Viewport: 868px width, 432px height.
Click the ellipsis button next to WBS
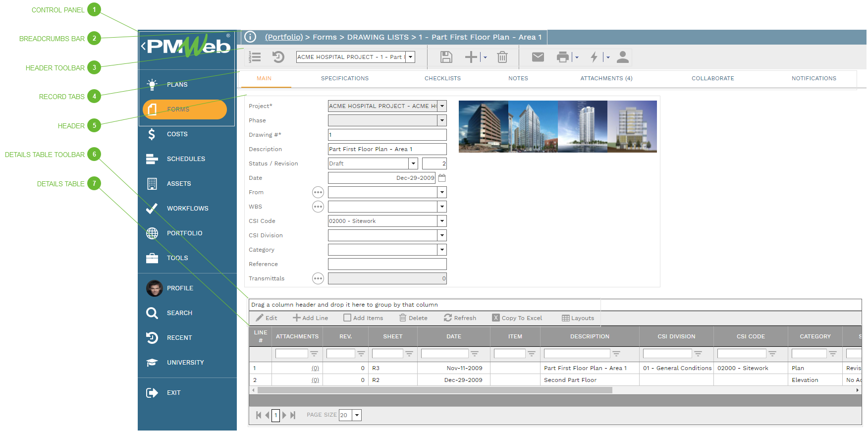tap(318, 207)
